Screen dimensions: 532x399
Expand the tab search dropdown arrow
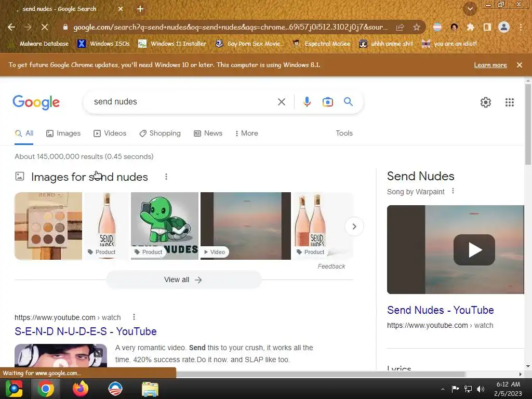point(470,9)
